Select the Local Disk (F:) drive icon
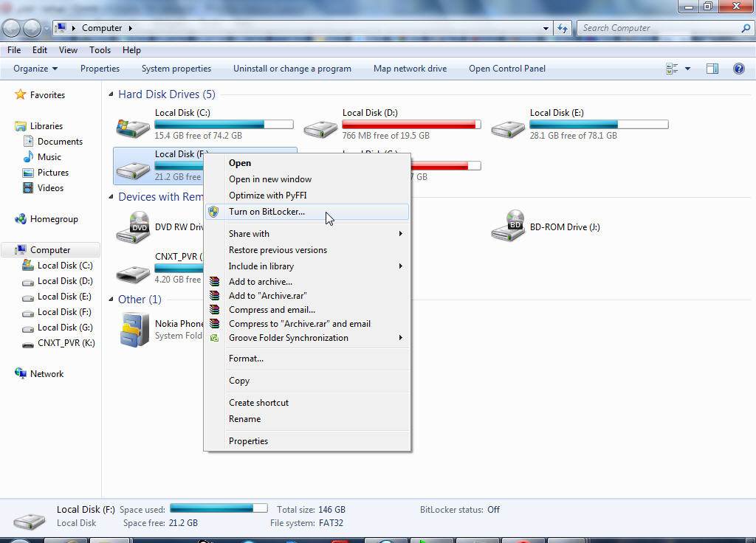This screenshot has height=543, width=756. click(133, 170)
